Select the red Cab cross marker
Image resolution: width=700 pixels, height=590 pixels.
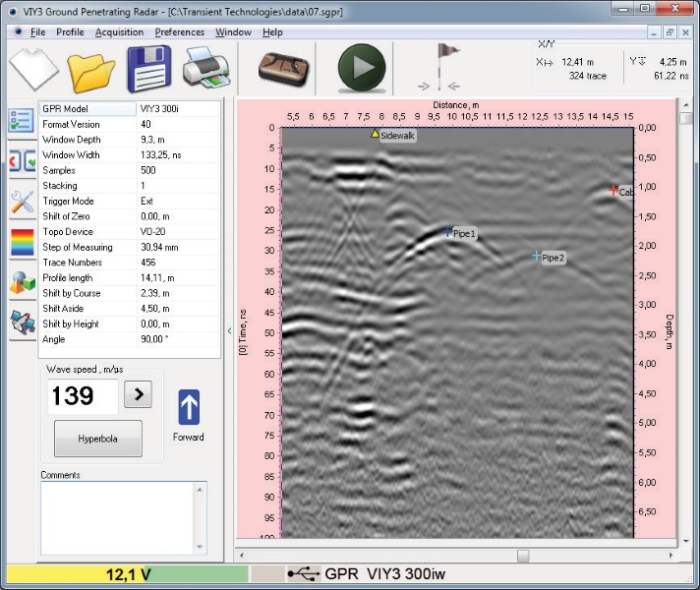pos(613,190)
